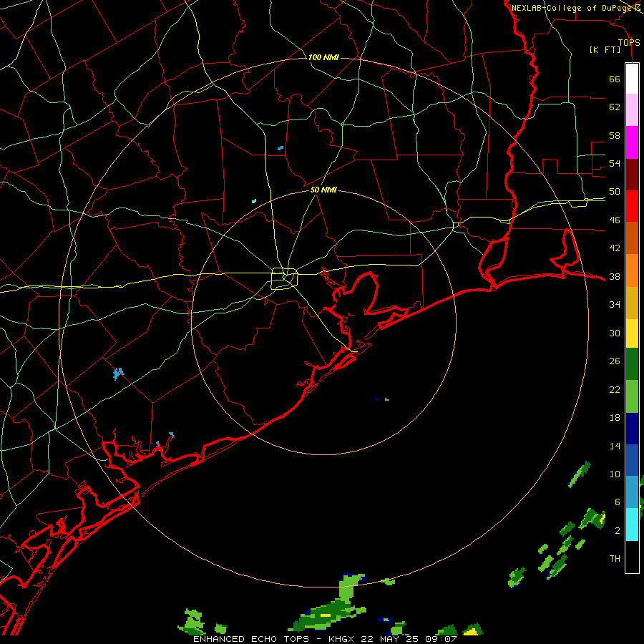Click the "54" legend value
This screenshot has width=644, height=644.
(x=615, y=163)
